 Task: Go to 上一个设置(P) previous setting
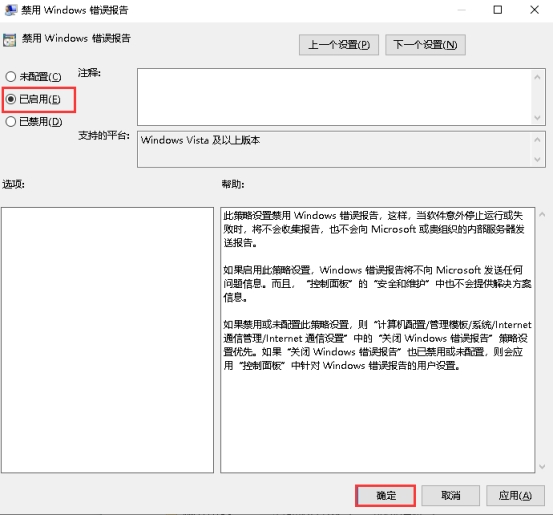coord(339,45)
